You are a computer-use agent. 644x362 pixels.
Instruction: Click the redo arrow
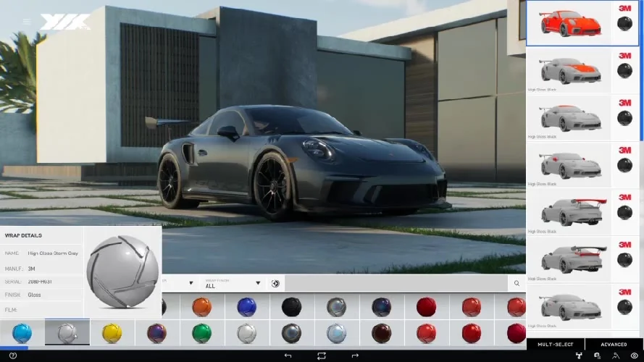coord(355,355)
